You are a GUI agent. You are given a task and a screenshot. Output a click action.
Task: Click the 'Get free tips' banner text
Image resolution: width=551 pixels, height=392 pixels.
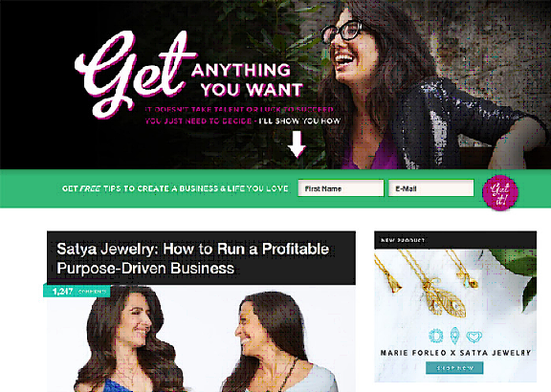coord(175,188)
